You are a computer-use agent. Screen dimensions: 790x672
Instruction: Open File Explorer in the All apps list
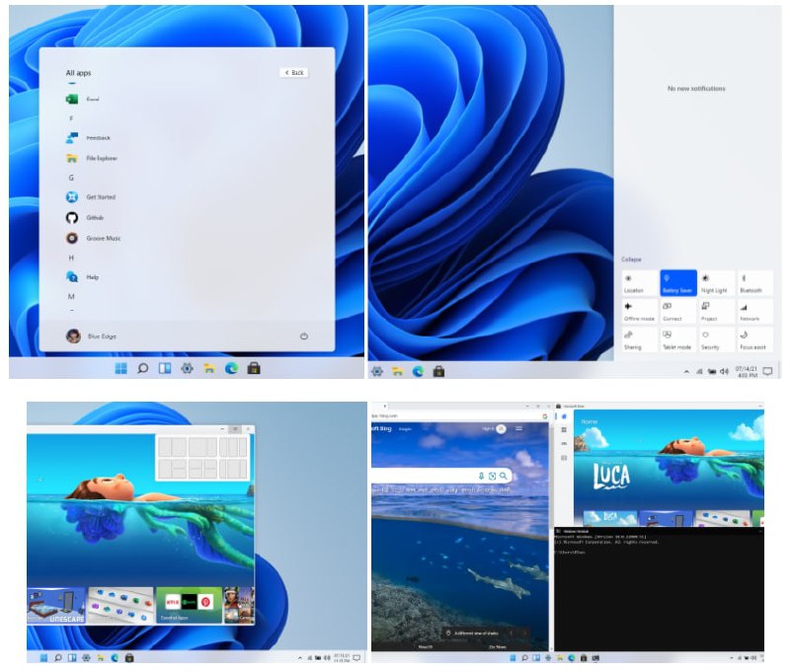[91, 158]
